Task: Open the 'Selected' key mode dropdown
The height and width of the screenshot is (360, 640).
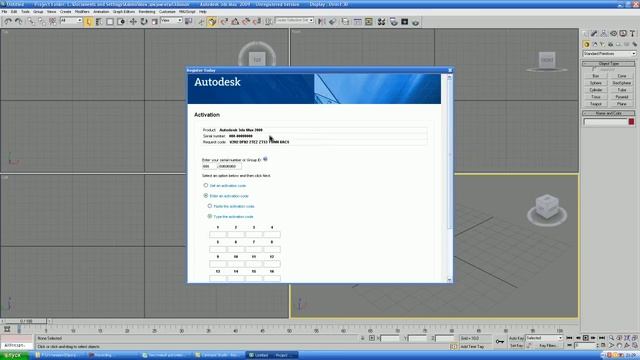Action: pos(544,338)
